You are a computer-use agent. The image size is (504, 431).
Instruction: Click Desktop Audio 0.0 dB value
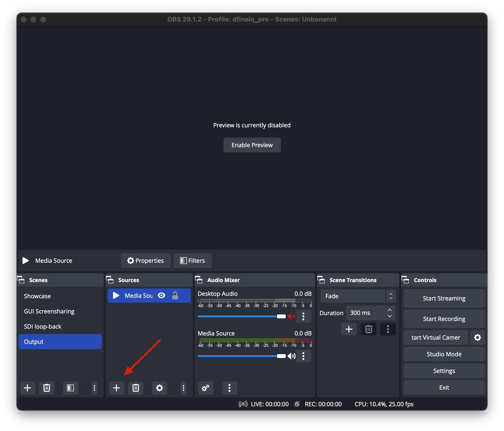pos(303,294)
